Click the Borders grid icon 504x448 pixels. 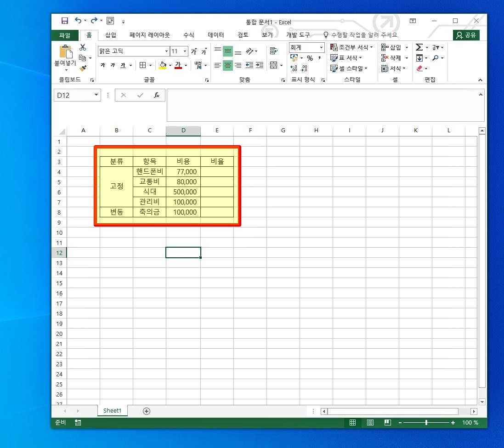[143, 65]
